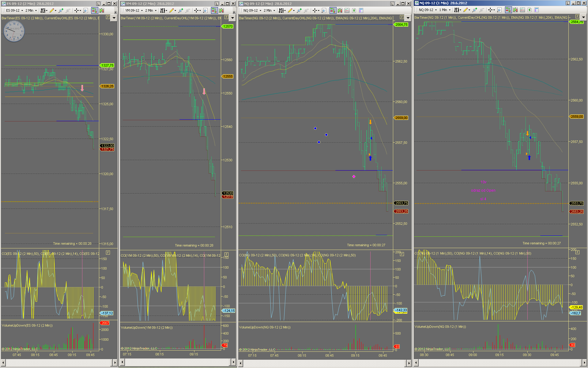588x368 pixels.
Task: Open NQ 09-12 instrument selector in 2 Min chart
Action: [x=252, y=10]
